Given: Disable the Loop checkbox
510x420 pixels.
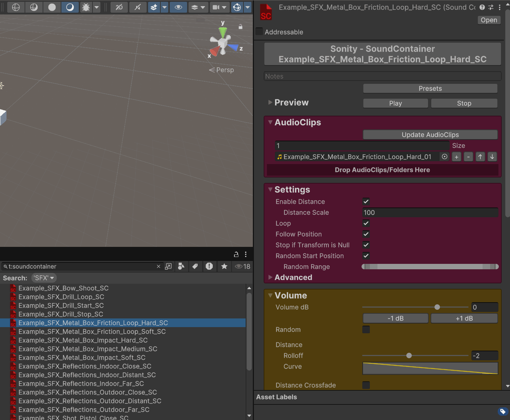Looking at the screenshot, I should [x=366, y=223].
